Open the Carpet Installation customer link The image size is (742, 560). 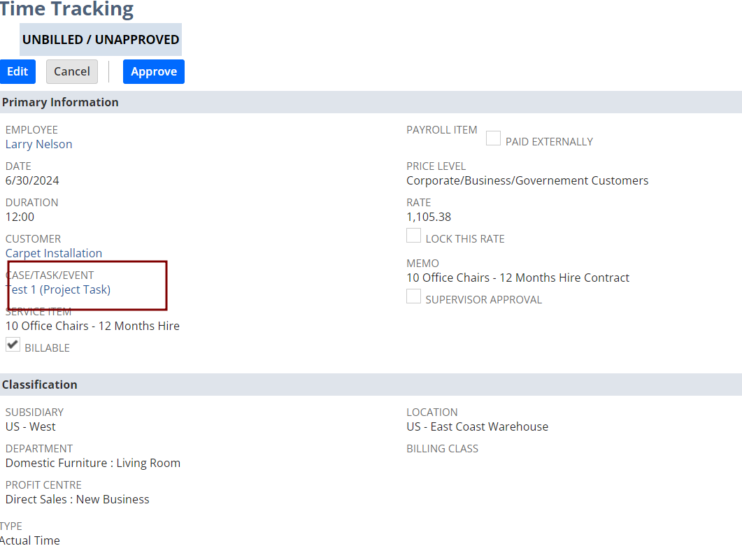54,253
